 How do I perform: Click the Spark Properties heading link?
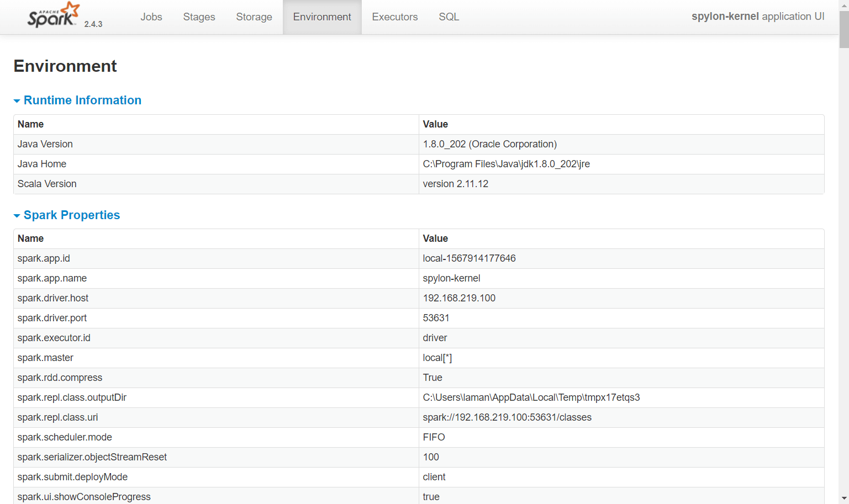click(72, 215)
